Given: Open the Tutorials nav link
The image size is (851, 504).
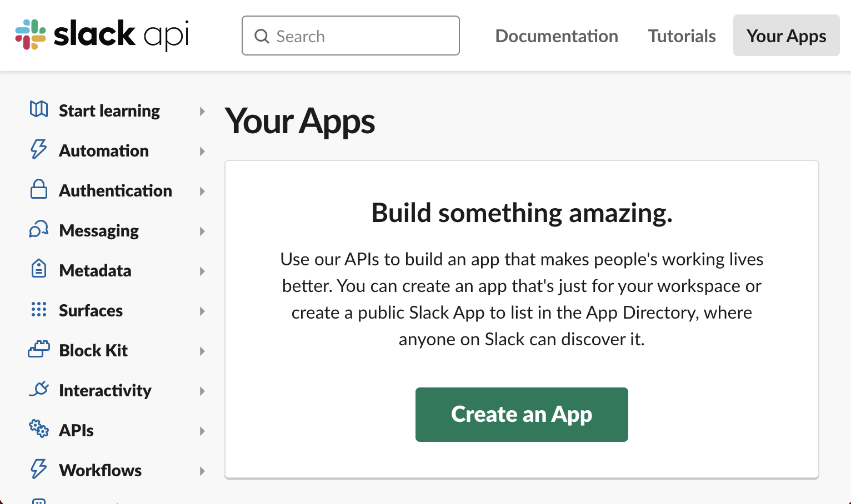Looking at the screenshot, I should 682,36.
